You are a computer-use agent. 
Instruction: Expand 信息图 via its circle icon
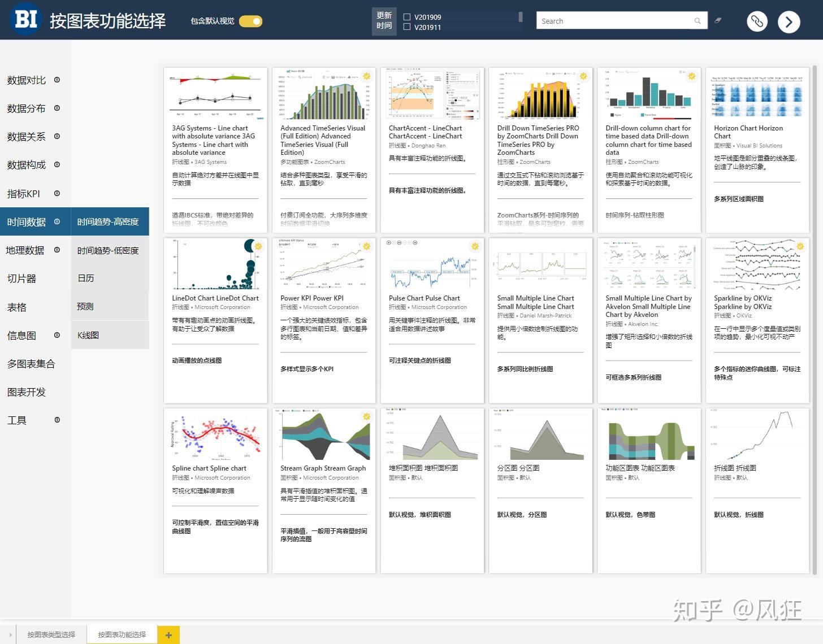point(57,335)
